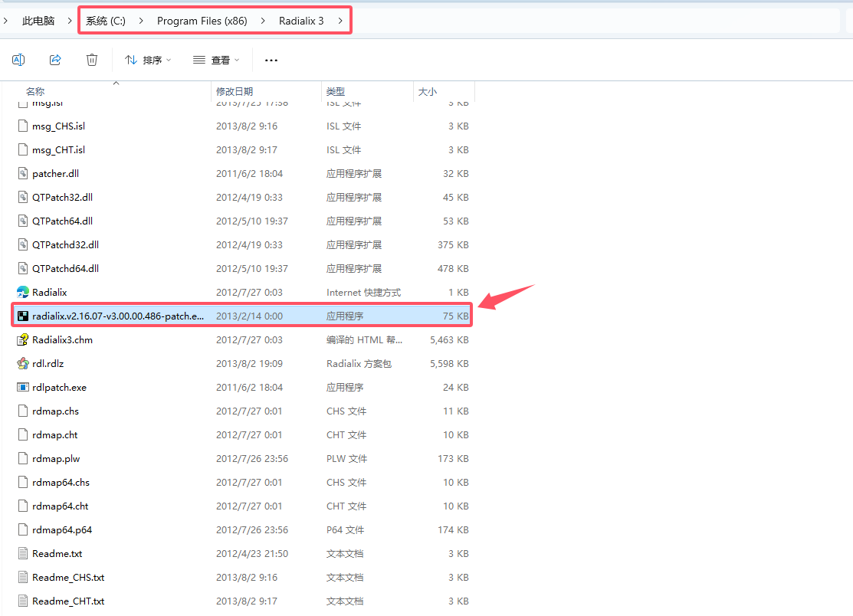The width and height of the screenshot is (853, 616).
Task: Expand chevron after Program Files (x86)
Action: click(x=263, y=21)
